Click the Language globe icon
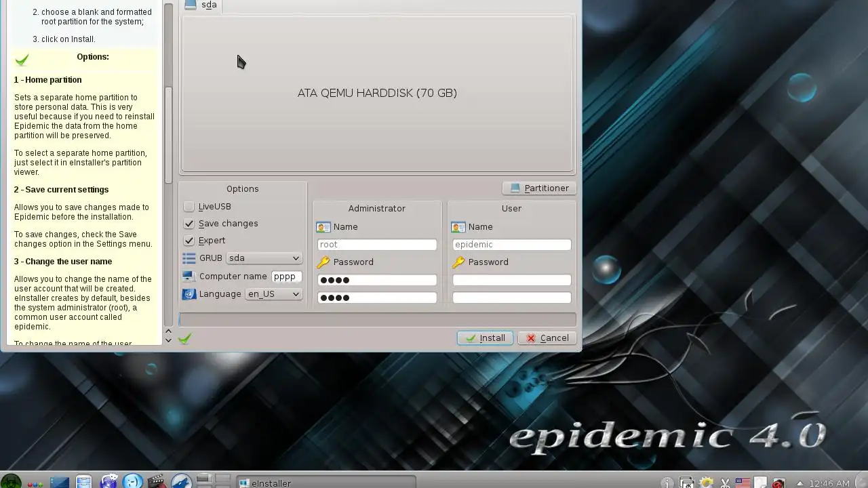Image resolution: width=868 pixels, height=488 pixels. [189, 293]
